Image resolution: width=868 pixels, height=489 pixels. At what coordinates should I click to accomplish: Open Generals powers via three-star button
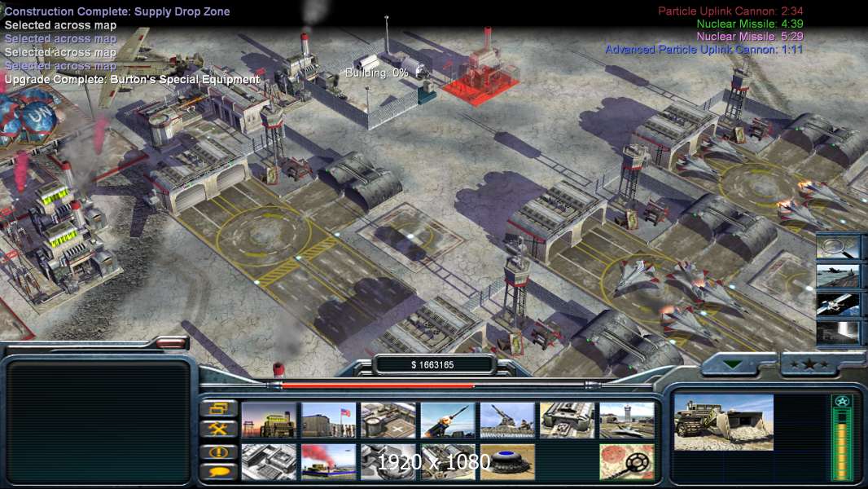pyautogui.click(x=809, y=363)
